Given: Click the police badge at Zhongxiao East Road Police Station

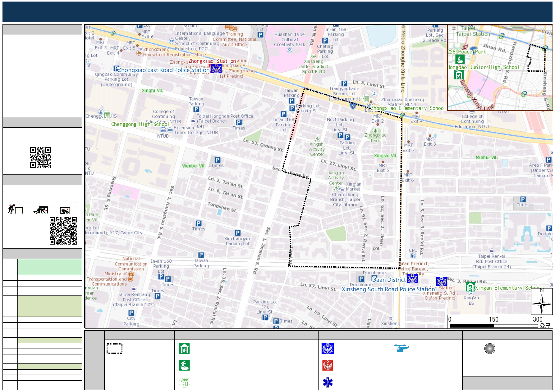Looking at the screenshot, I should [x=216, y=68].
